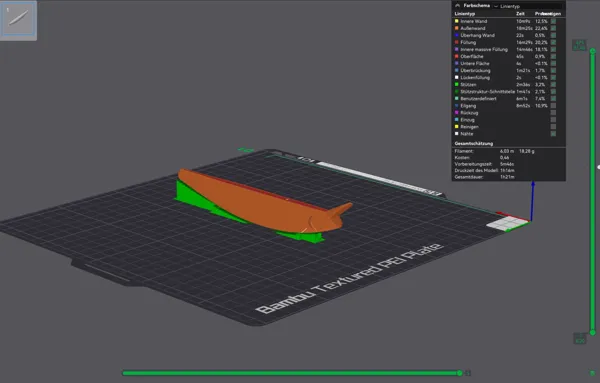Enable Rückzug visibility checkbox
The width and height of the screenshot is (600, 383).
(553, 112)
